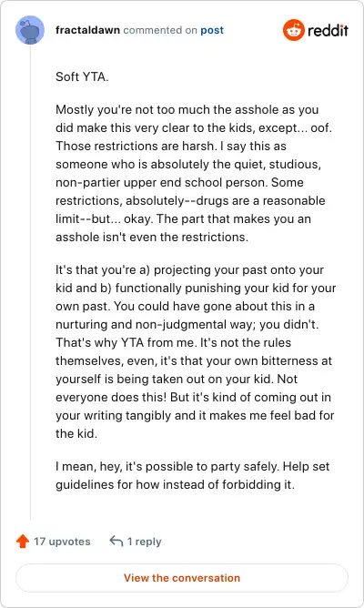Collapse the comment using vertical thread line
This screenshot has width=364, height=608.
tap(30, 282)
